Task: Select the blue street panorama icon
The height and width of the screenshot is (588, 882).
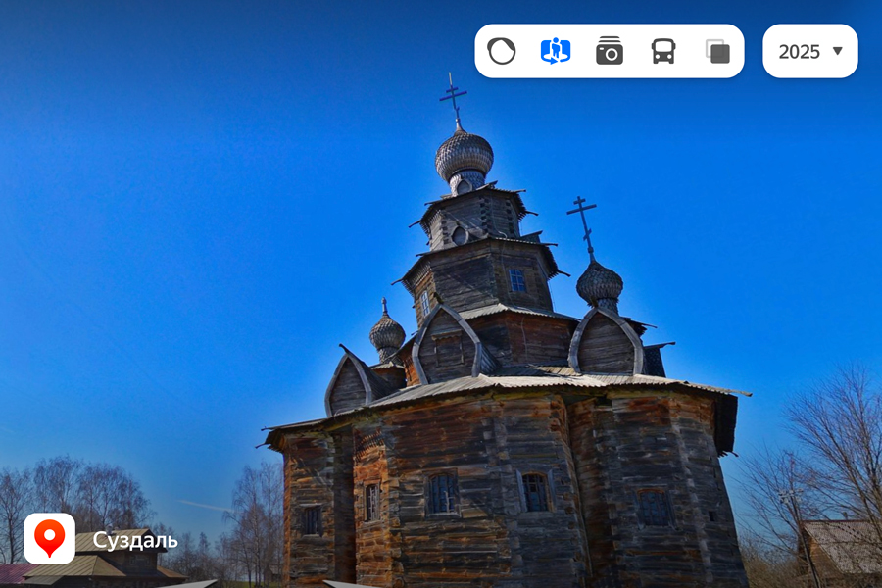Action: tap(556, 51)
